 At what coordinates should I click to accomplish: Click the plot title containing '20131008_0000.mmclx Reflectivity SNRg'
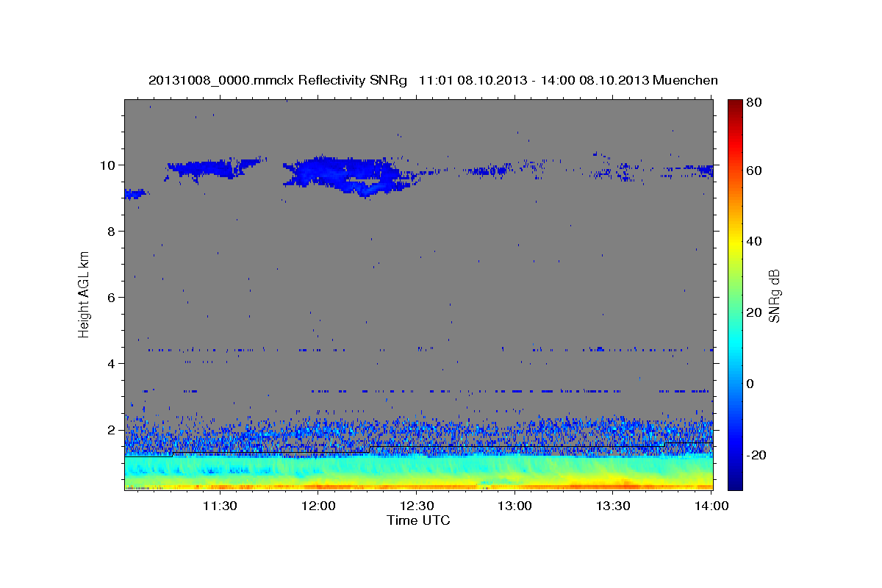pyautogui.click(x=433, y=80)
